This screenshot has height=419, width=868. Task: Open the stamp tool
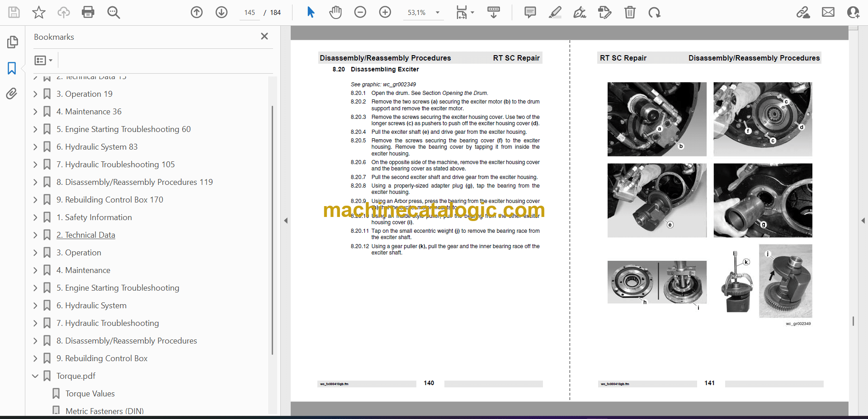[605, 12]
